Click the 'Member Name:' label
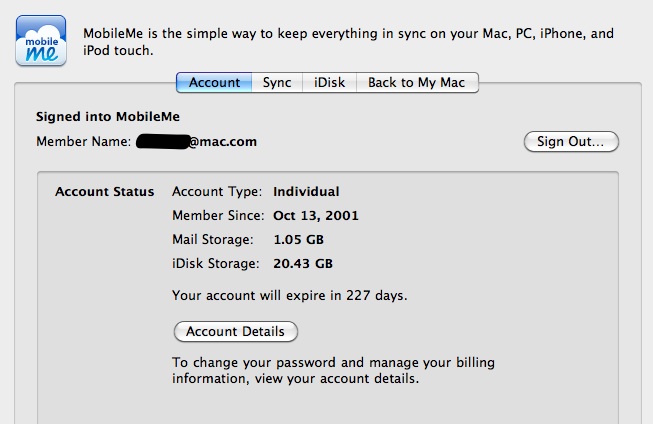 click(x=84, y=142)
